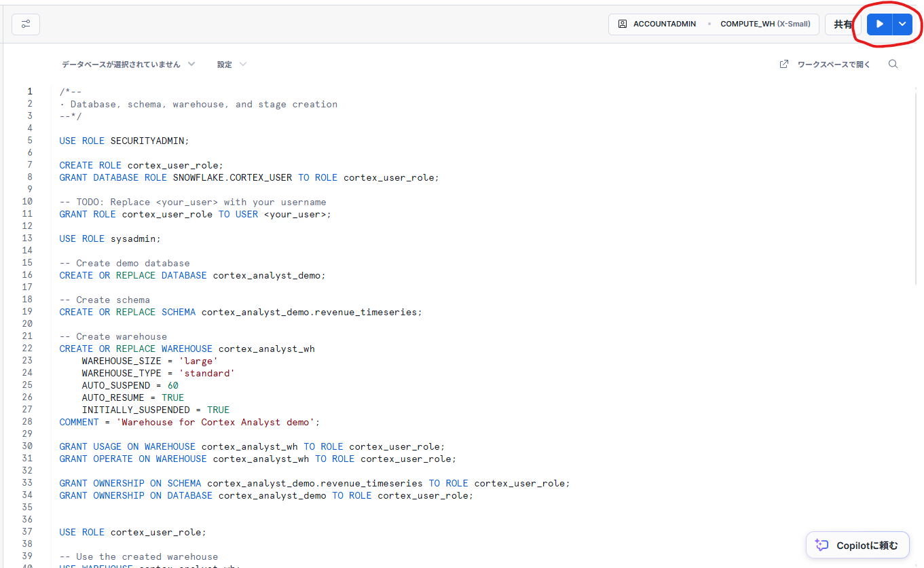The width and height of the screenshot is (924, 568).
Task: Click the AUTO_SUSPEND value 60
Action: [172, 385]
